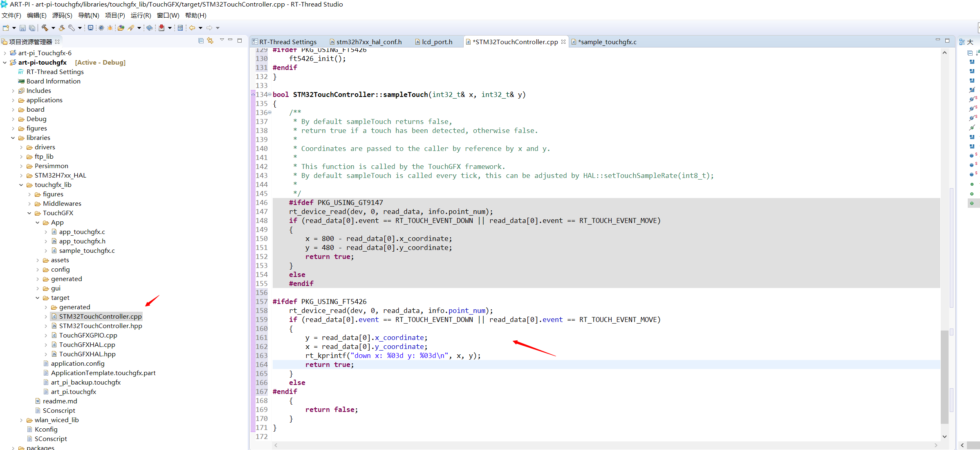Click editor scrollbar up arrow
The image size is (980, 450).
pyautogui.click(x=944, y=53)
